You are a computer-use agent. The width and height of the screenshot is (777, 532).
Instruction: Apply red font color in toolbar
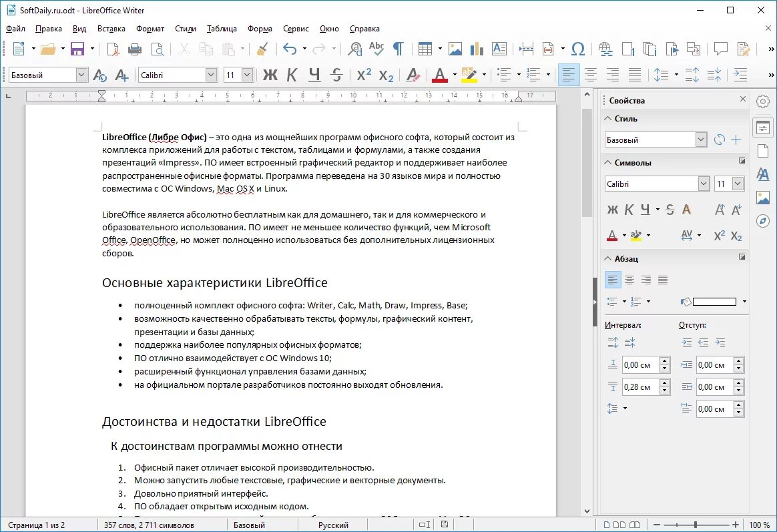[440, 75]
